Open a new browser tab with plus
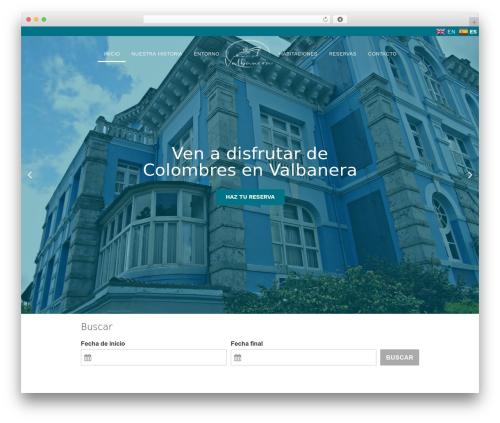The height and width of the screenshot is (423, 500). (x=474, y=22)
